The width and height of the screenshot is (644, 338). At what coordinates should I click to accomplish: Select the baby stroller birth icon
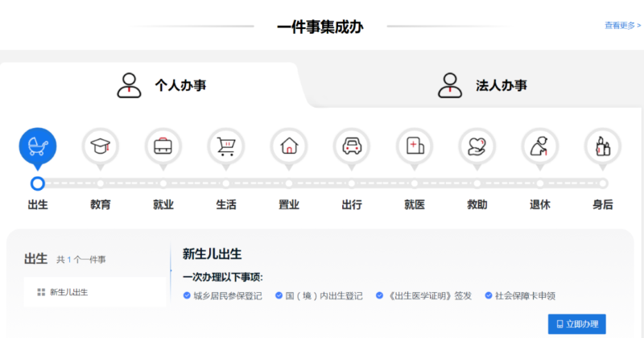click(38, 146)
